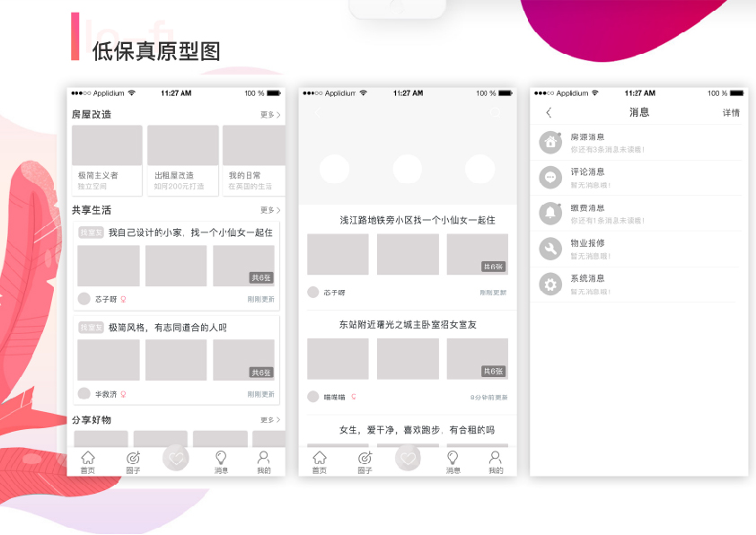
Task: Tap 消息 lightbulb icon in second phone
Action: pyautogui.click(x=453, y=457)
